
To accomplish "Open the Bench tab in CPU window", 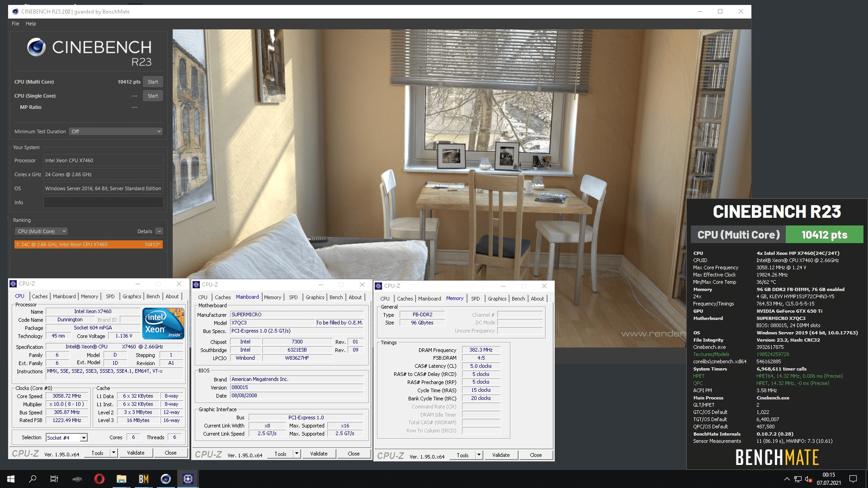I will (153, 296).
